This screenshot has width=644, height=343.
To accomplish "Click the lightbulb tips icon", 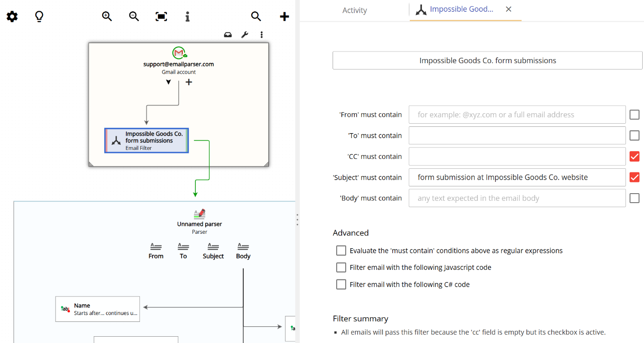I will click(x=39, y=16).
